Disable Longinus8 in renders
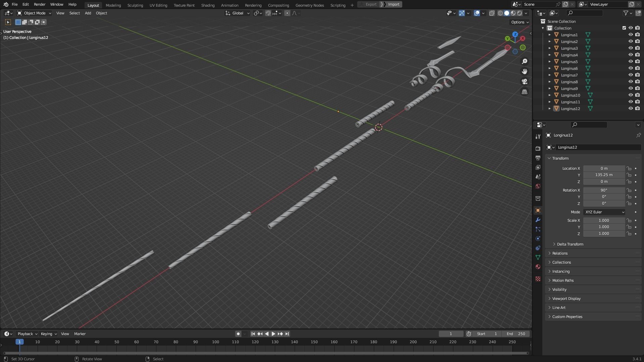 [637, 82]
